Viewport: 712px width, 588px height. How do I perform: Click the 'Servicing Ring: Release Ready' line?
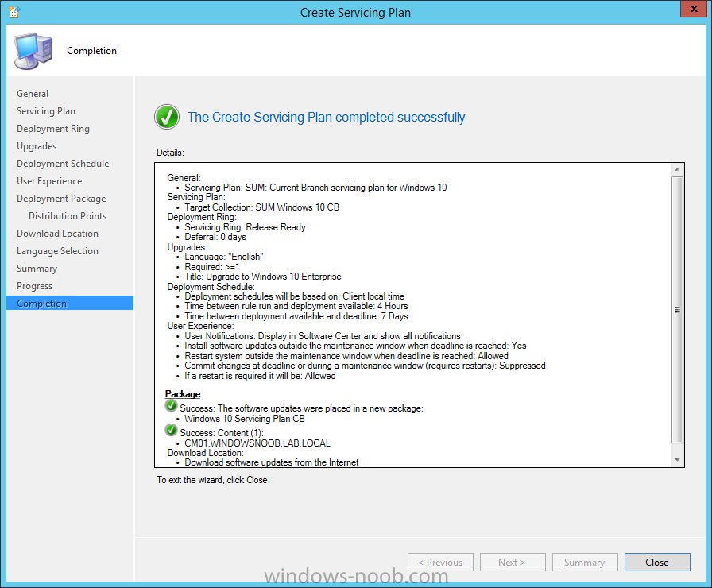click(246, 227)
